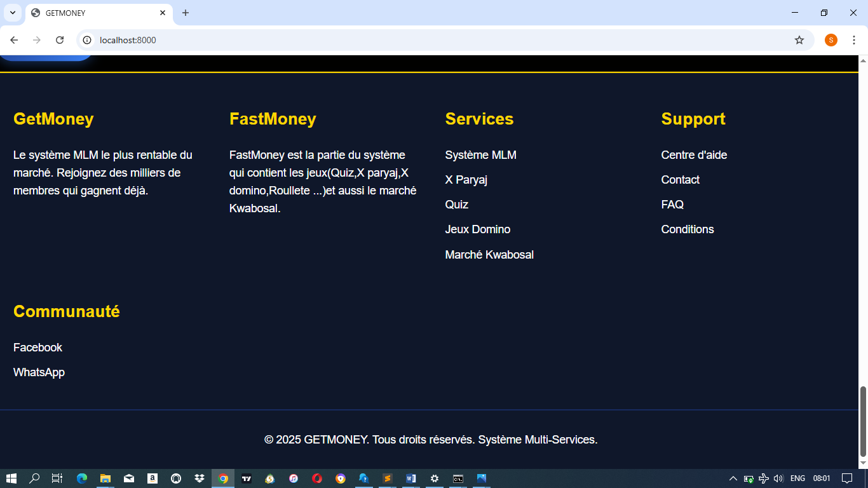This screenshot has width=868, height=488.
Task: Show hidden system tray icons
Action: click(x=733, y=478)
